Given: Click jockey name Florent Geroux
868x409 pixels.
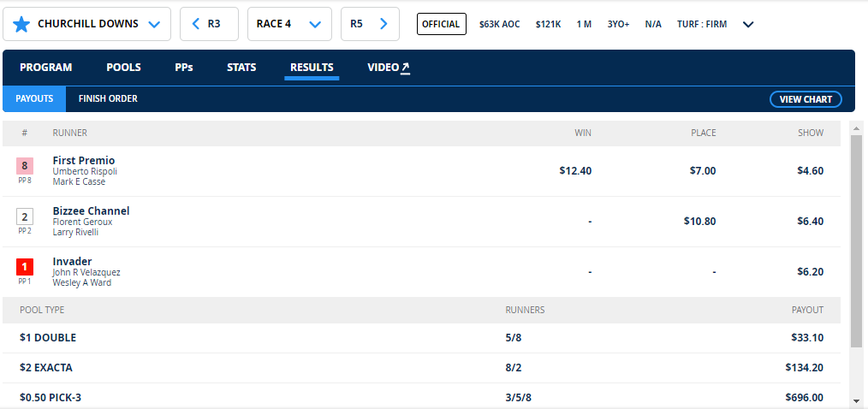Looking at the screenshot, I should coord(82,222).
